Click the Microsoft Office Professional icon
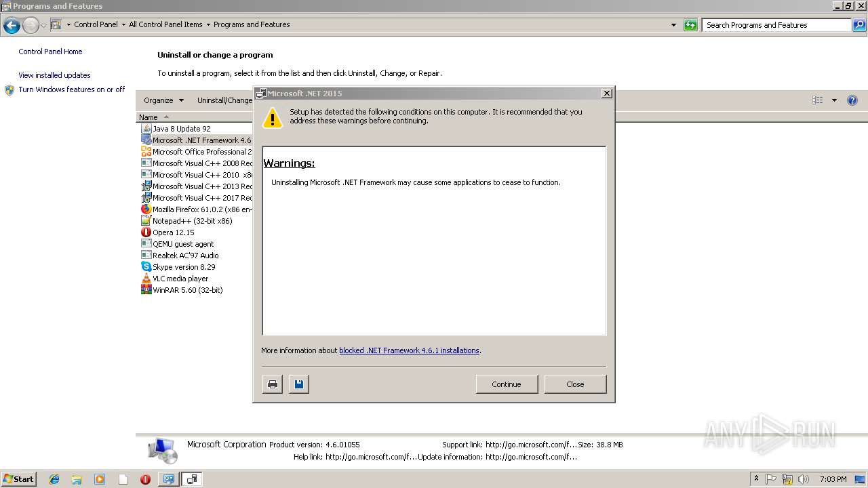 coord(146,151)
